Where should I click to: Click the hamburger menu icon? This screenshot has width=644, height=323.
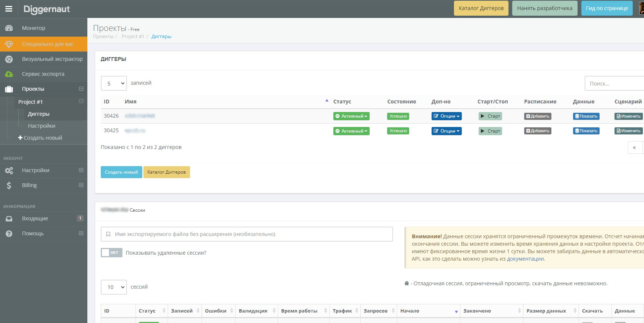coord(9,9)
